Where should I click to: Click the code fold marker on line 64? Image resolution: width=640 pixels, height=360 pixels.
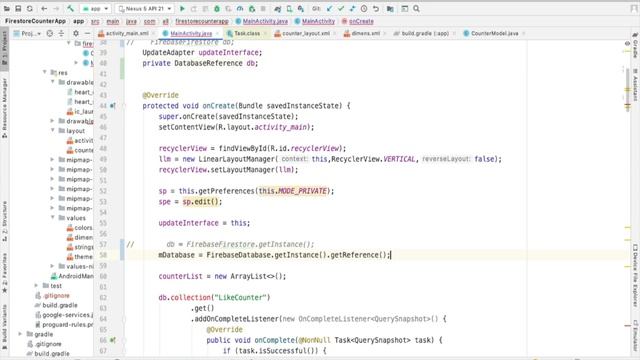(124, 319)
